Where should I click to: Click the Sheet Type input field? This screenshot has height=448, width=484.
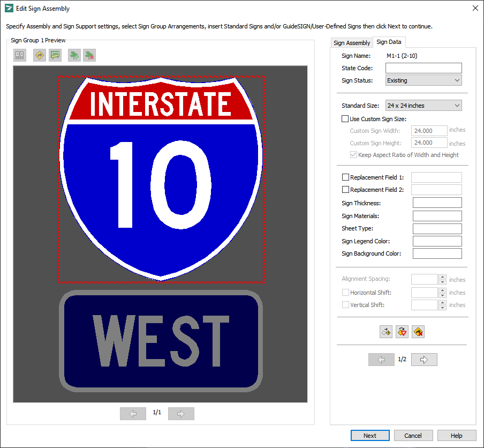click(x=437, y=228)
